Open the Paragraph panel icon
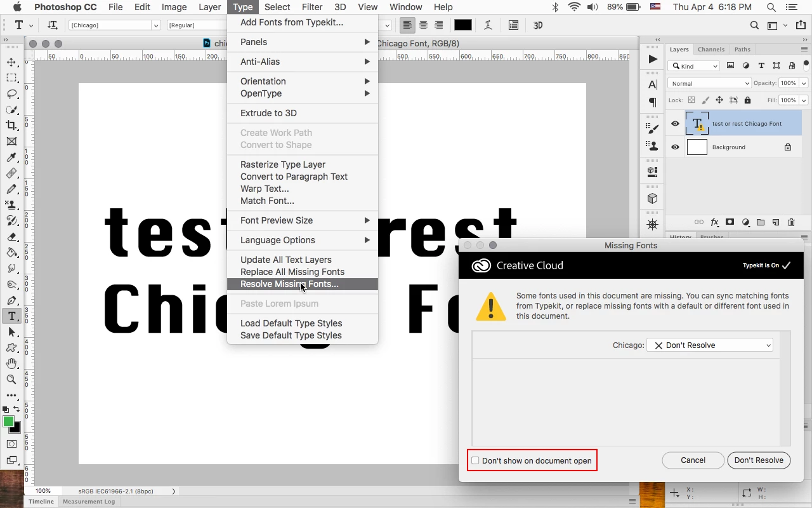This screenshot has width=812, height=508. click(653, 102)
